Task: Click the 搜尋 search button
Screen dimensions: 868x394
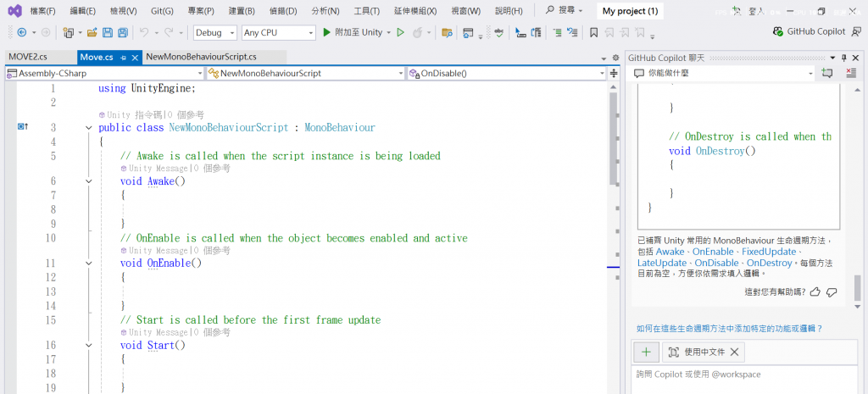Action: point(564,10)
